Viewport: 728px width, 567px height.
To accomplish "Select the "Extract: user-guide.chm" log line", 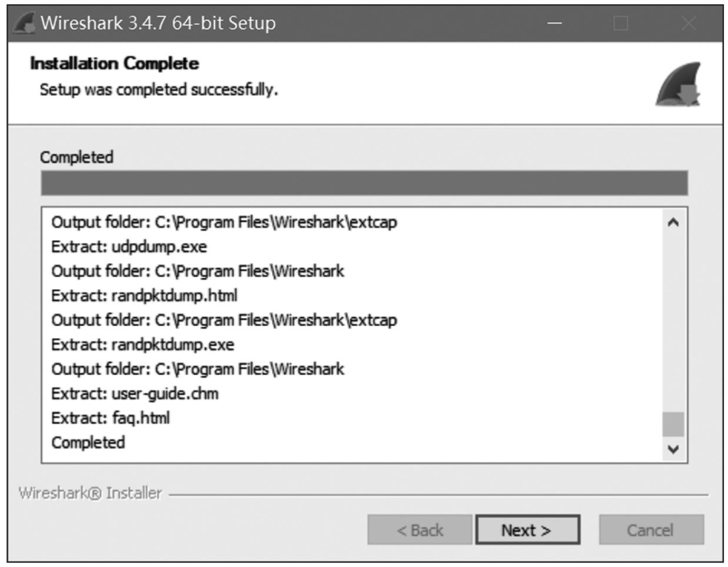I will tap(135, 393).
